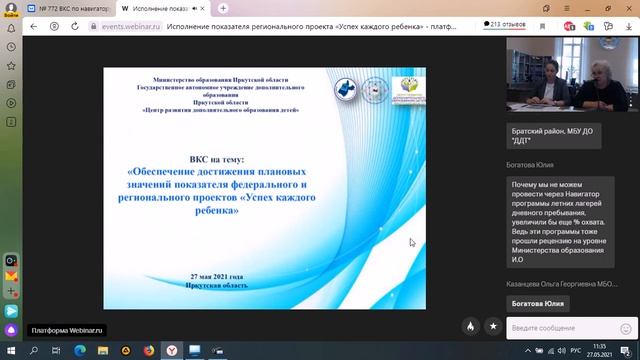640x360 pixels.
Task: Click the Windows Start button
Action: (x=11, y=350)
